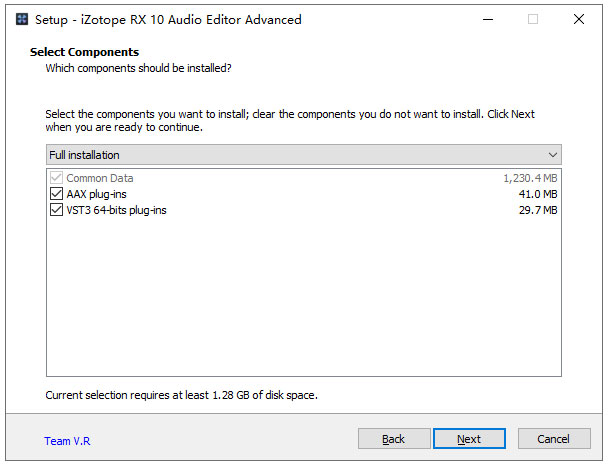
Task: Click the disabled Common Data checkbox
Action: pos(56,178)
